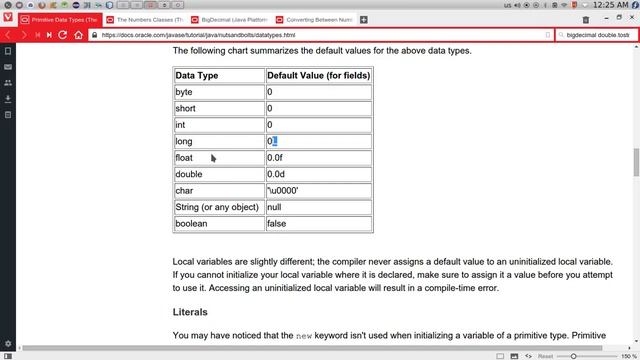Image resolution: width=640 pixels, height=360 pixels.
Task: Click the 'Literals' section heading
Action: click(190, 312)
